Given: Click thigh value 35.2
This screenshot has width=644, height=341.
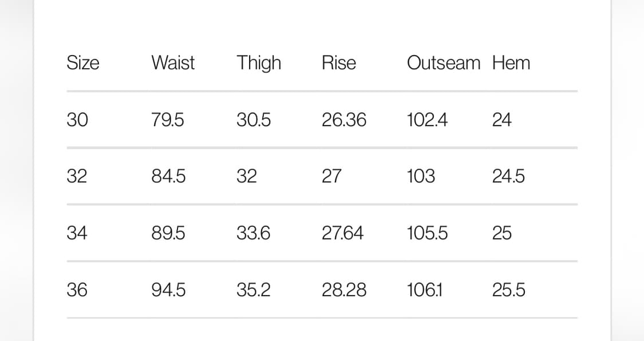Looking at the screenshot, I should (254, 289).
